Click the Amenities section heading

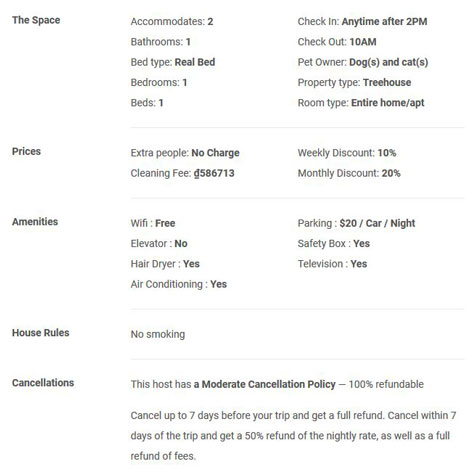pos(35,222)
